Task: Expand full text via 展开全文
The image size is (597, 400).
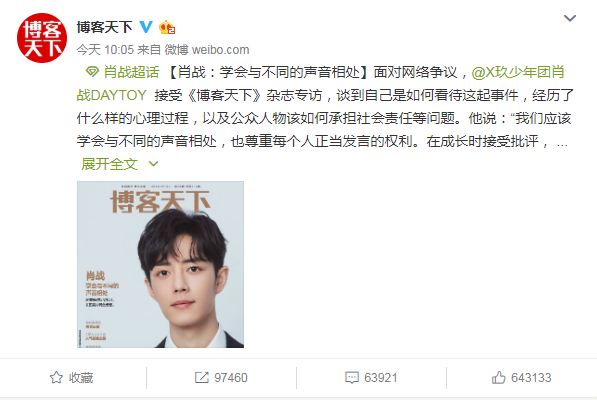Action: (109, 164)
